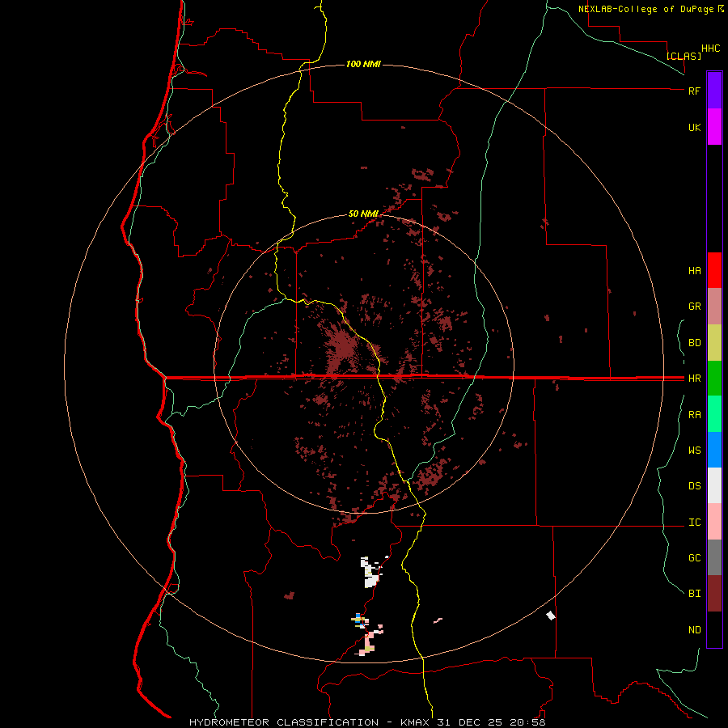Click the ND legend label
This screenshot has width=728, height=728.
[x=694, y=629]
